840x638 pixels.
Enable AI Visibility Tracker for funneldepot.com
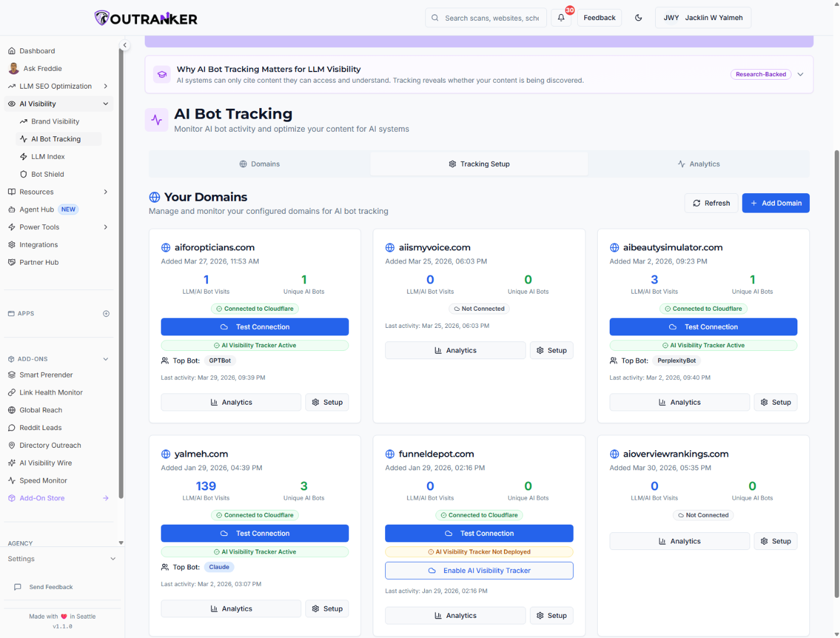(x=479, y=570)
